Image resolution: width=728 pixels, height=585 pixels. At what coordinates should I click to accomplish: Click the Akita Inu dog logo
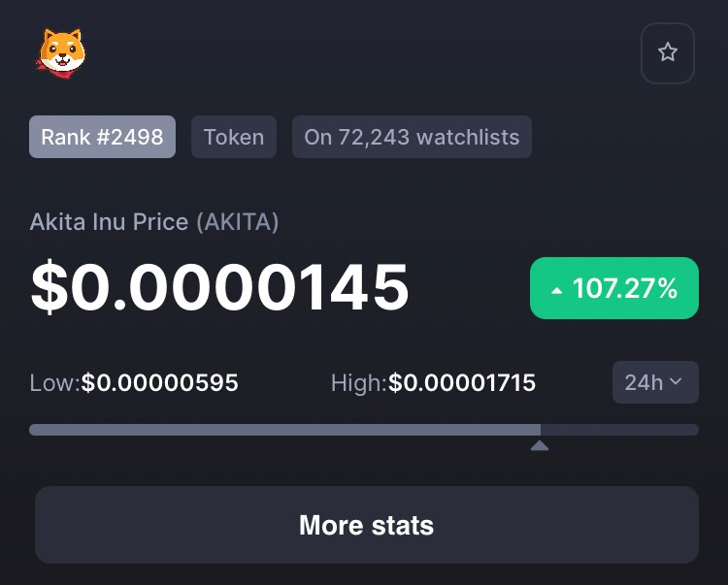click(x=61, y=53)
